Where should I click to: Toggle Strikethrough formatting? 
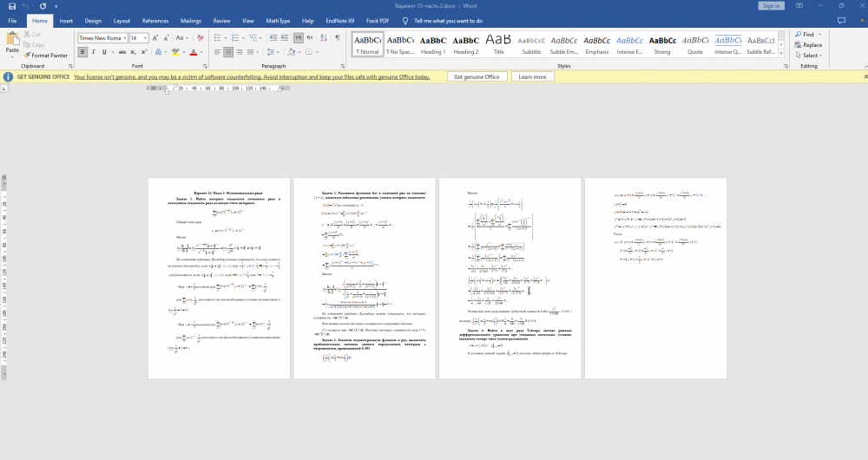point(122,52)
